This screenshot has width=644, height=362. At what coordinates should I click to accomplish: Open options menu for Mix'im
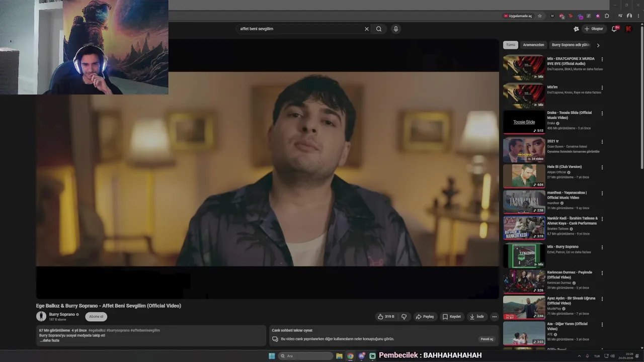click(602, 88)
